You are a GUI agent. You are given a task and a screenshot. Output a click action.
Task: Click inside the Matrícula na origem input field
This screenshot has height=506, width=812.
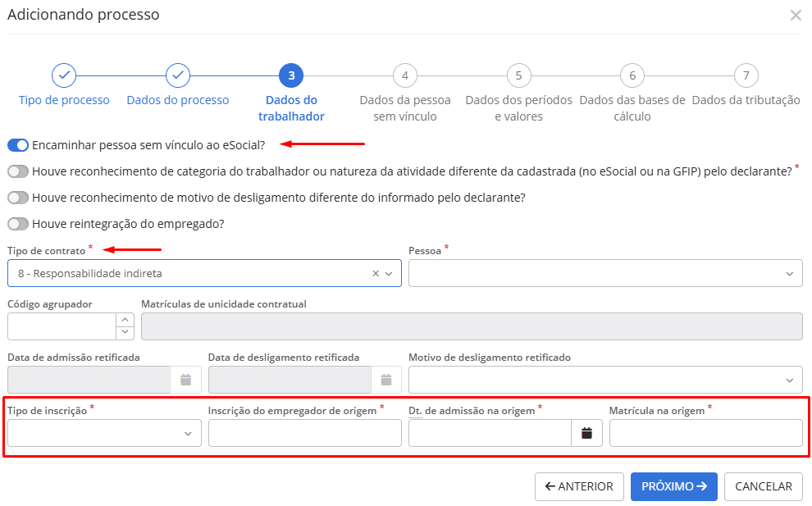(705, 432)
